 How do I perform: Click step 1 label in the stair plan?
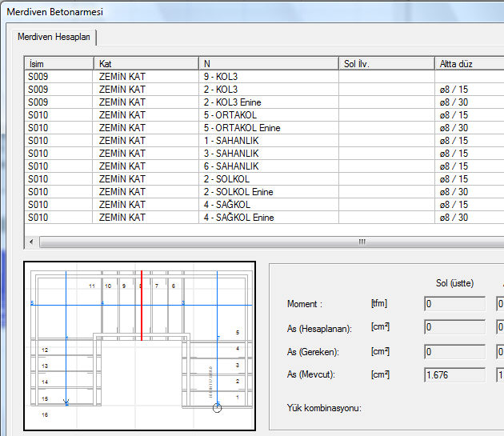[238, 398]
